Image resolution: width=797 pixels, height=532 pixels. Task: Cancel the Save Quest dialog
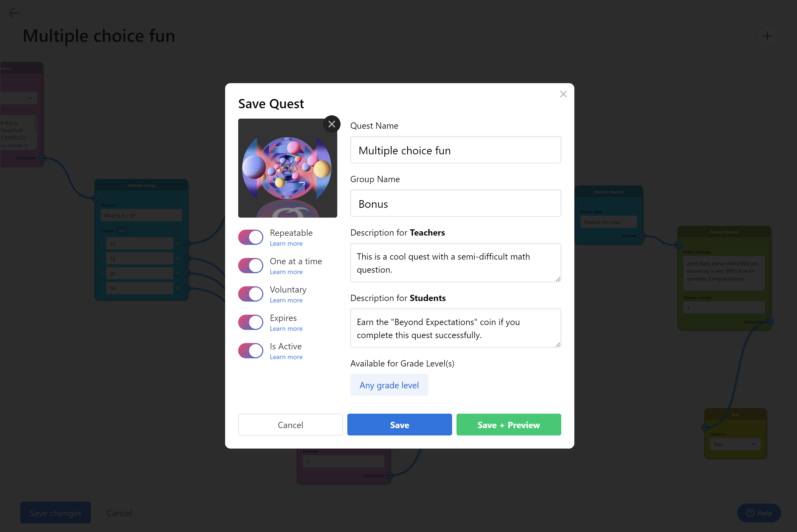[x=290, y=425]
